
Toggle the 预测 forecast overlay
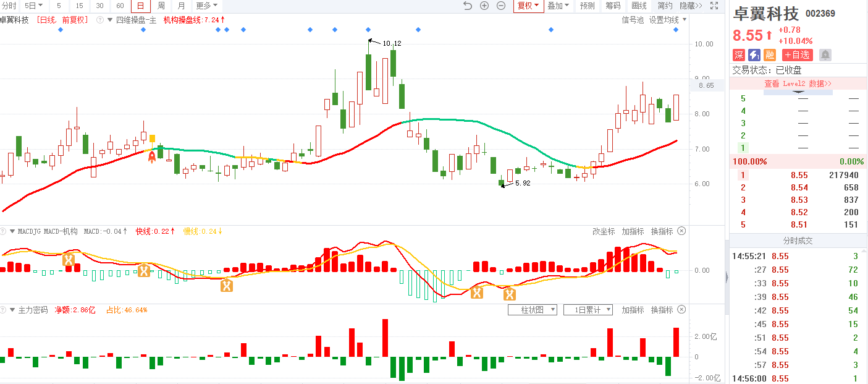click(x=587, y=6)
